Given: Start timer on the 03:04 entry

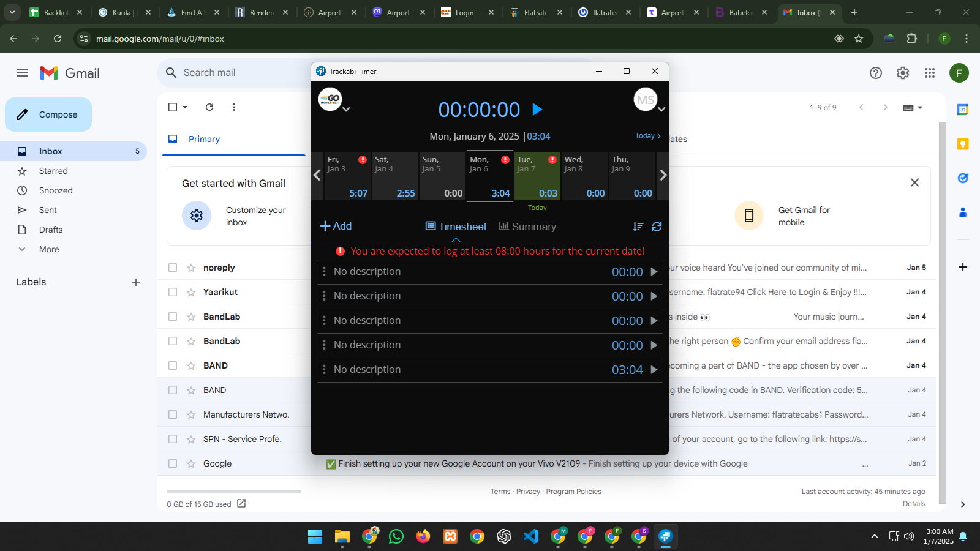Looking at the screenshot, I should coord(654,370).
